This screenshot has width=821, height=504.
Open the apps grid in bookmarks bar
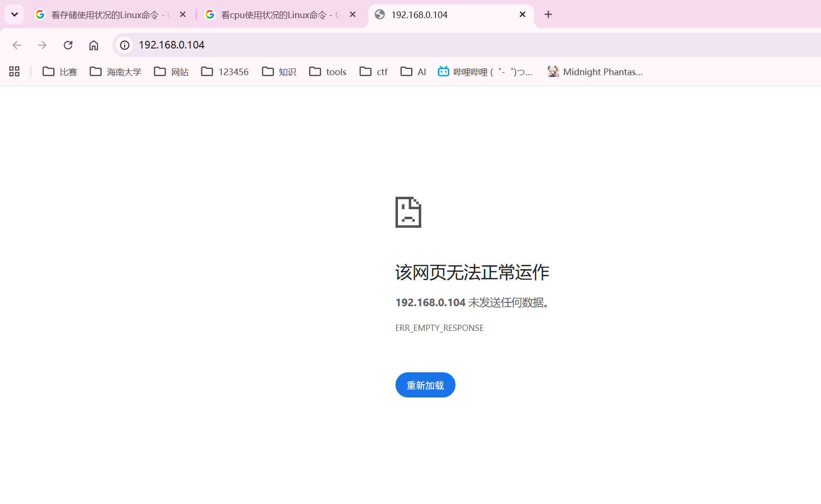tap(14, 71)
